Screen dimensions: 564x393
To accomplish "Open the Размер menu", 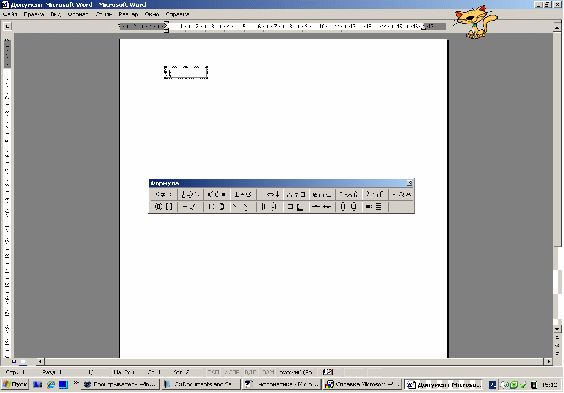I will point(128,14).
